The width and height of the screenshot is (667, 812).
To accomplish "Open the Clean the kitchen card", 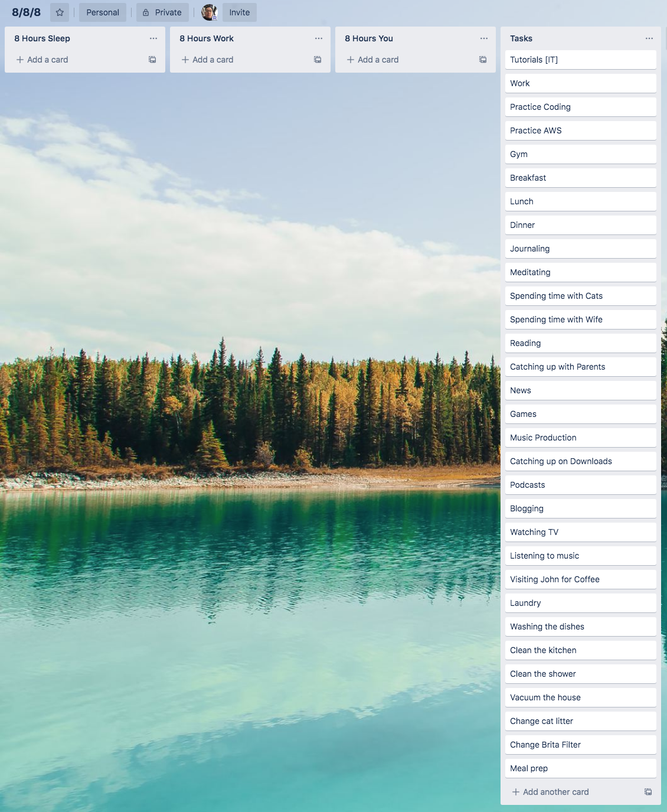I will (581, 650).
